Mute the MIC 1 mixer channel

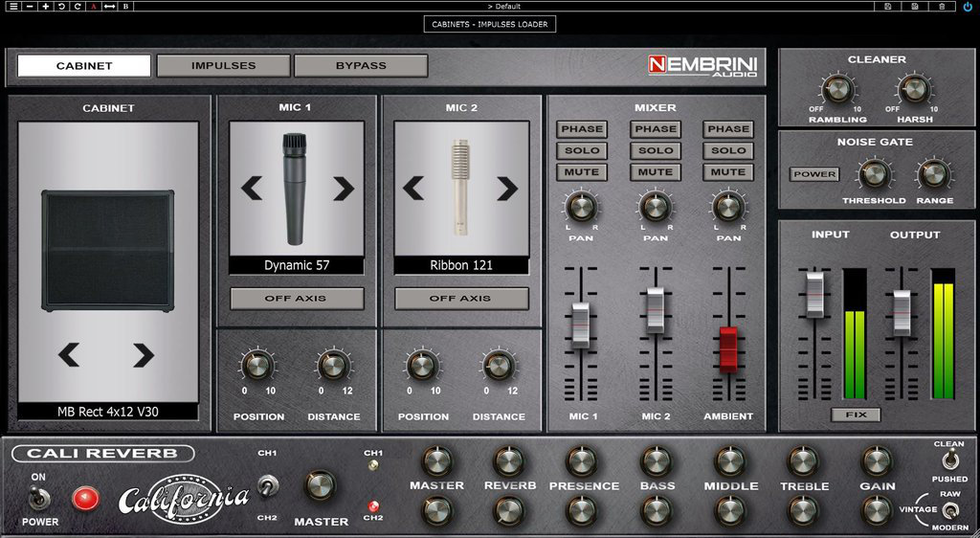click(x=582, y=172)
